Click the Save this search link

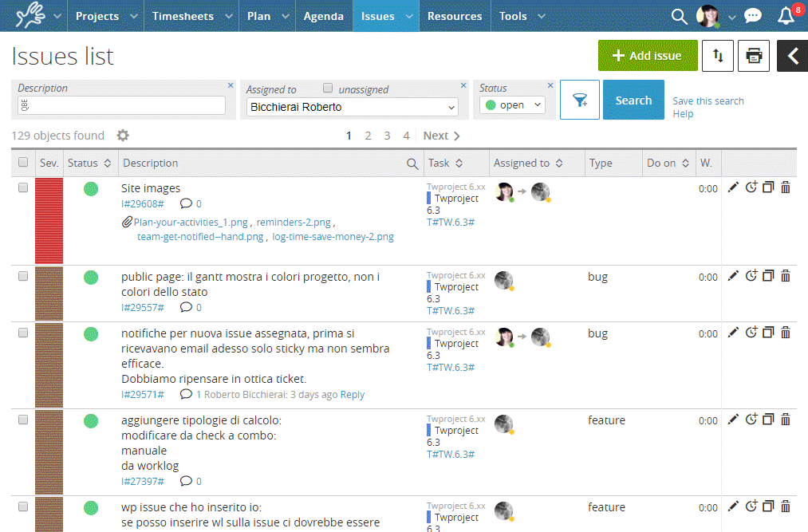coord(707,101)
